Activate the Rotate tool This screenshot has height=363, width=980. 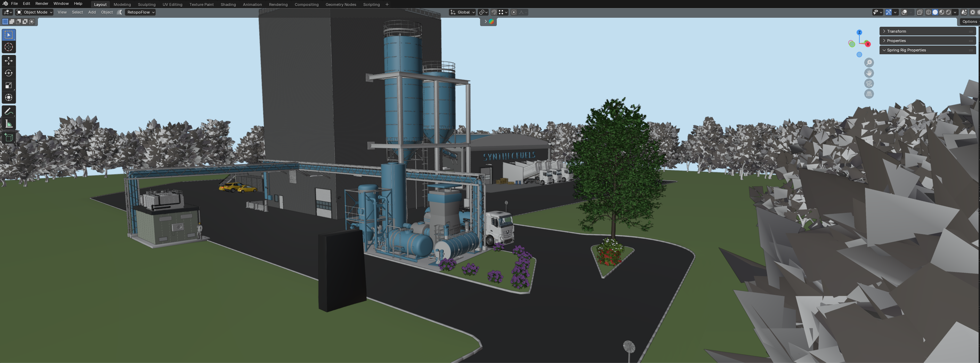[9, 73]
